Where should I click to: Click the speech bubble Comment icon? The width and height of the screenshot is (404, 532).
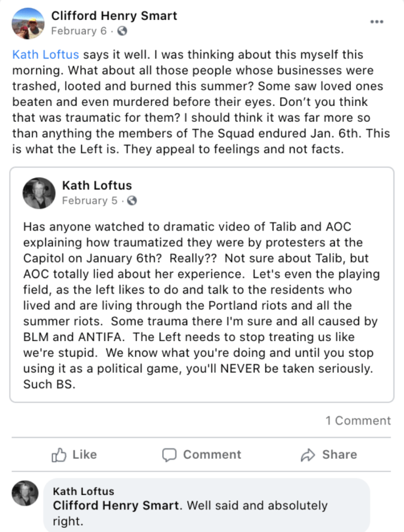click(x=170, y=456)
